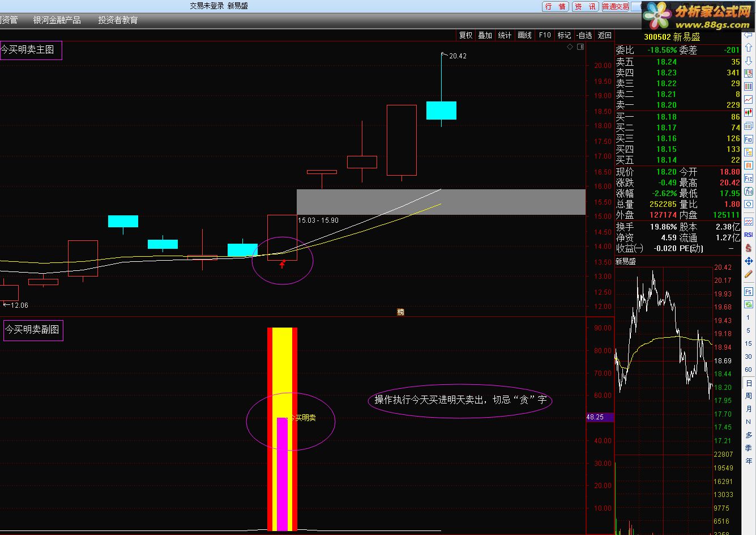The height and width of the screenshot is (535, 756).
Task: Click the 买五 row at price 18.14
Action: tap(678, 160)
